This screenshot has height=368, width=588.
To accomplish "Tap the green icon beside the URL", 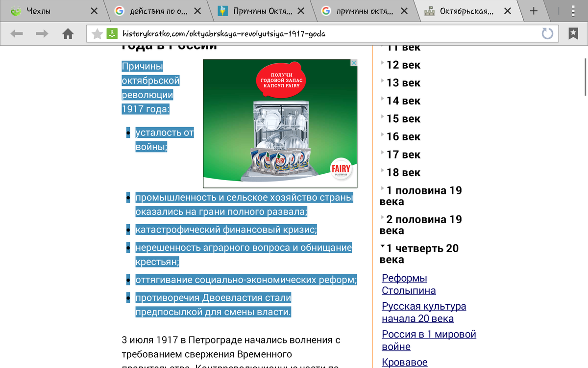I will click(112, 33).
